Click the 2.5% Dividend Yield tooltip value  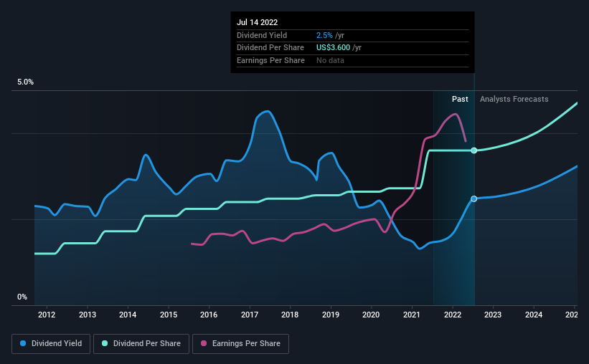coord(324,35)
